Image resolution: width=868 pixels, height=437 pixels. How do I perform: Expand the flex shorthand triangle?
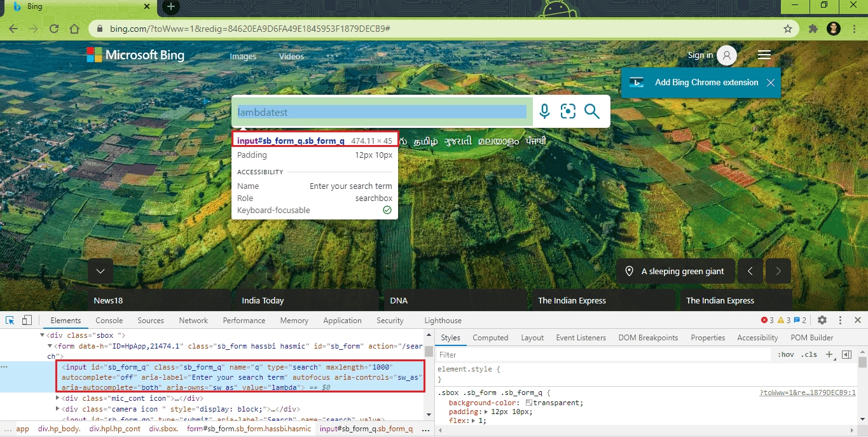pos(474,420)
